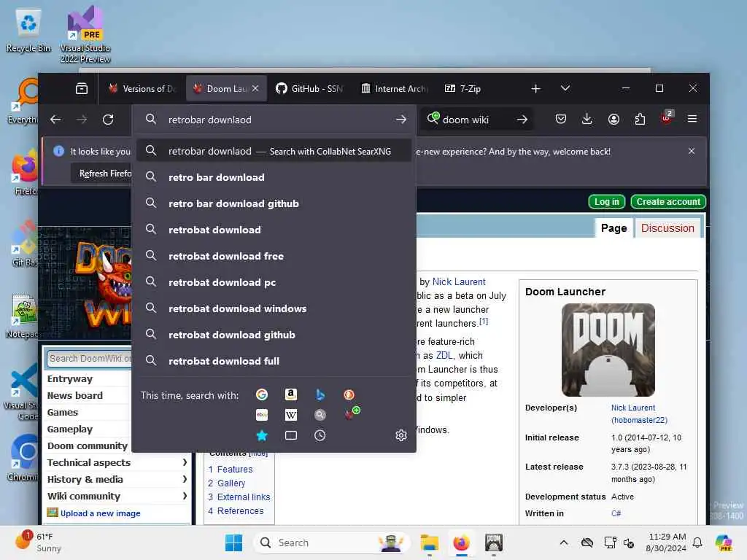Choose suggestion 'retro bar download github'
Screen dimensions: 747x560
coord(274,203)
